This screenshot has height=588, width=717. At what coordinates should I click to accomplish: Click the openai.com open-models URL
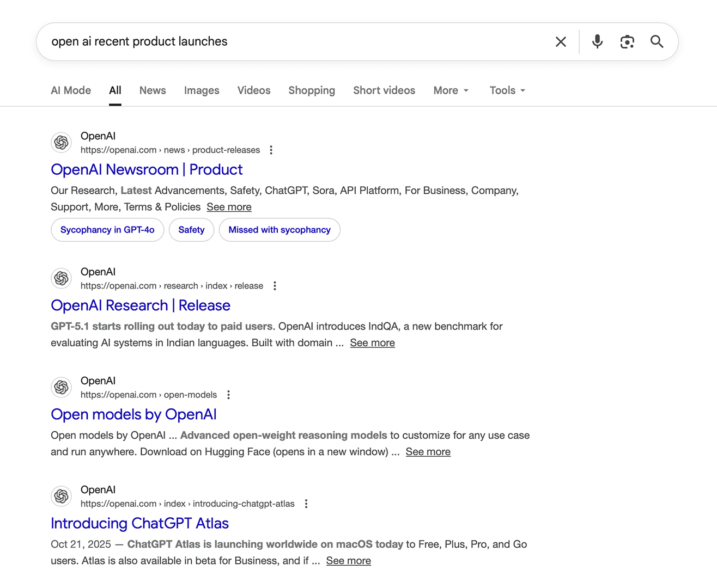tap(149, 395)
